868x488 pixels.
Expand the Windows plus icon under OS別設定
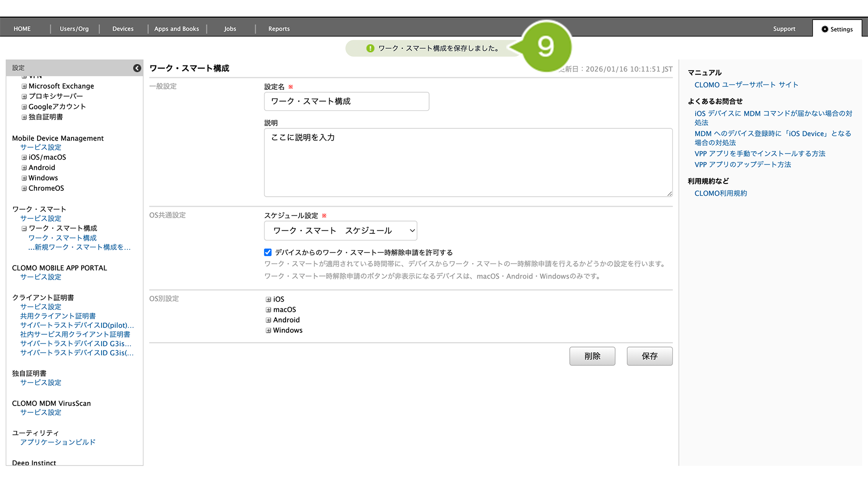[269, 330]
